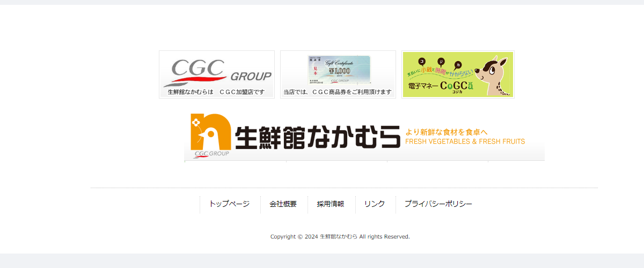Click the CGC加盟店です caption under the CGC banner

(x=216, y=92)
